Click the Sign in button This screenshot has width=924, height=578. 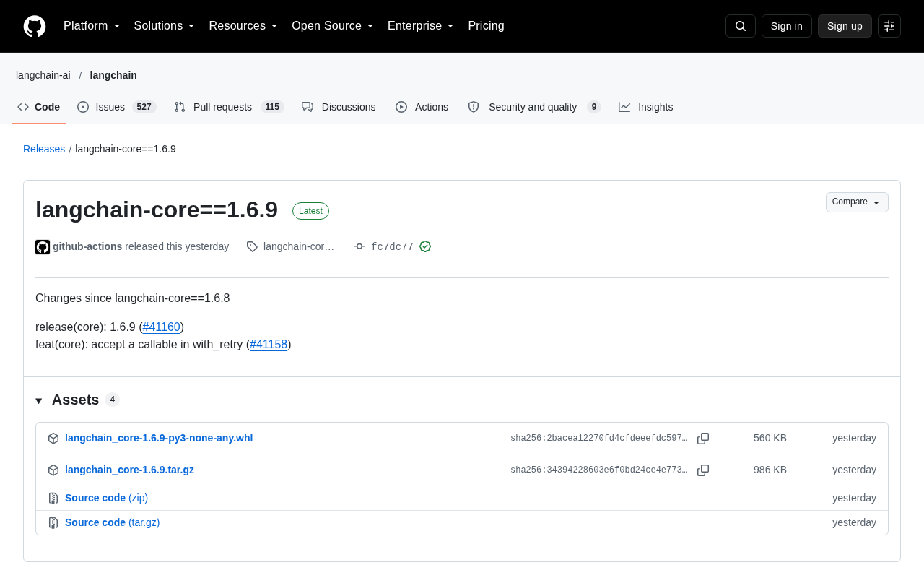[x=787, y=26]
